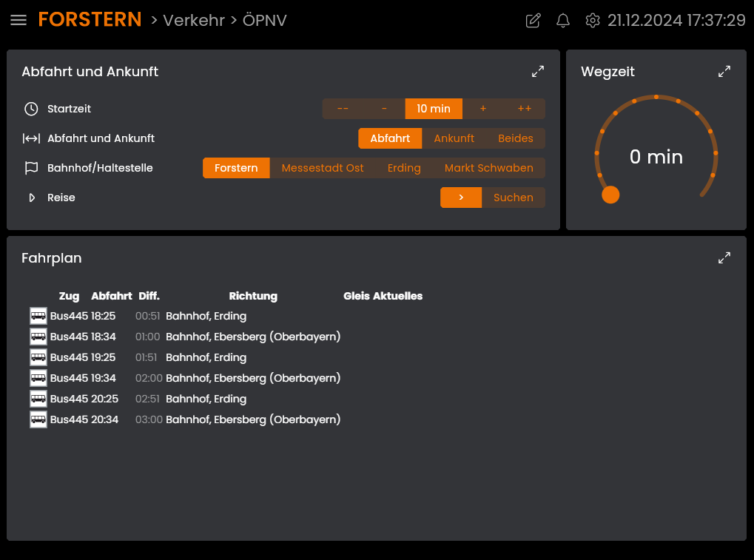Select Ankunft mode option
The width and height of the screenshot is (754, 560).
(x=454, y=138)
